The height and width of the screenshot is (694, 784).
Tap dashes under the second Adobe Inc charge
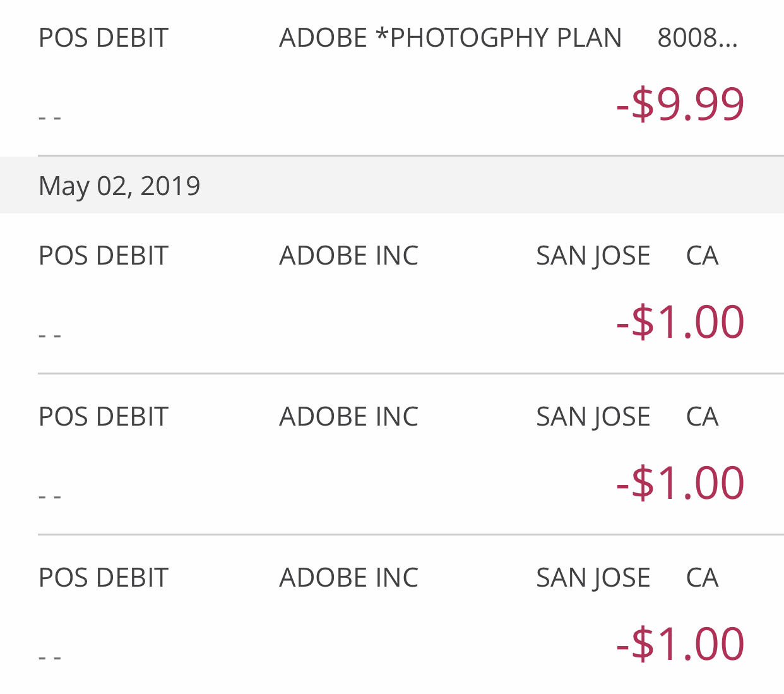50,496
